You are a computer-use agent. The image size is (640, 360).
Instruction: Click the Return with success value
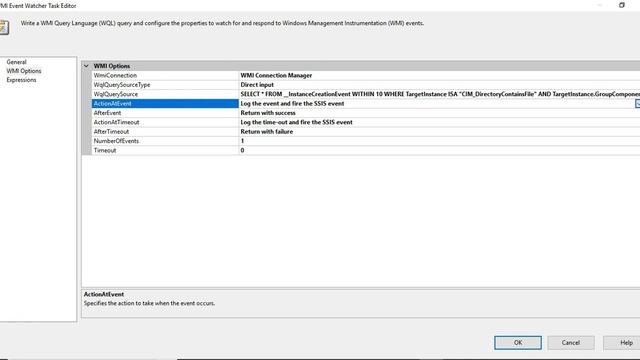[268, 113]
